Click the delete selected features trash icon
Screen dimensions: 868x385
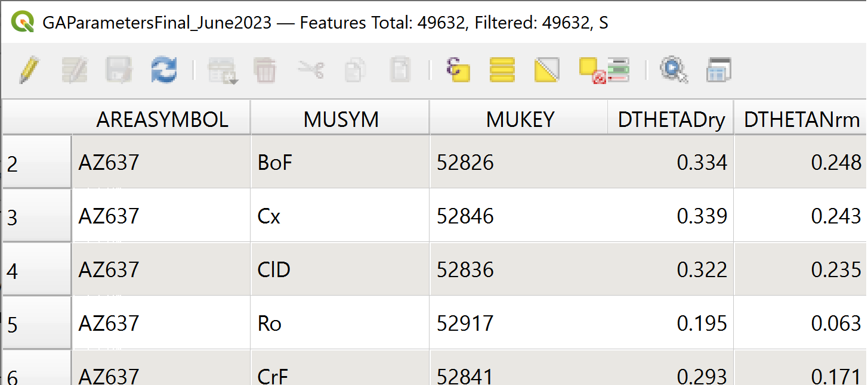[x=265, y=70]
